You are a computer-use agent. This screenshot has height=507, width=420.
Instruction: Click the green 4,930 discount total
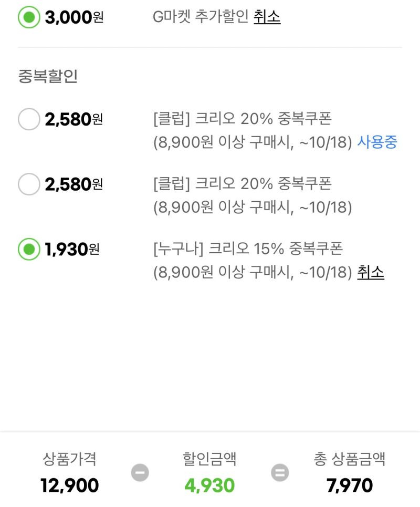[209, 485]
